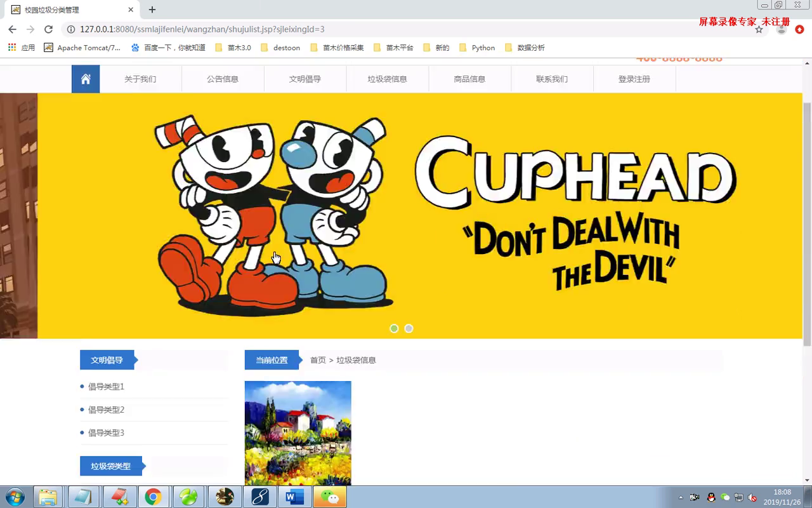Close the 校园垃圾分类管理 browser tab
The image size is (812, 508).
[x=131, y=10]
